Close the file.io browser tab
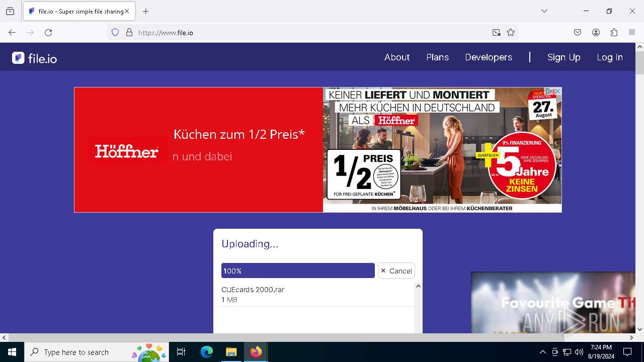The image size is (644, 362). point(127,11)
